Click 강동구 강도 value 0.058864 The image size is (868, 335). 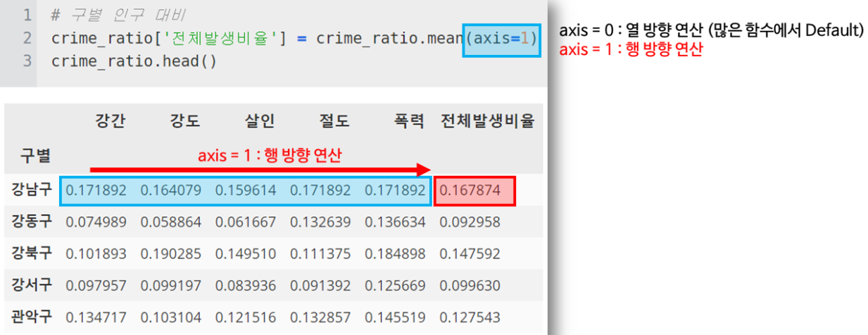171,222
